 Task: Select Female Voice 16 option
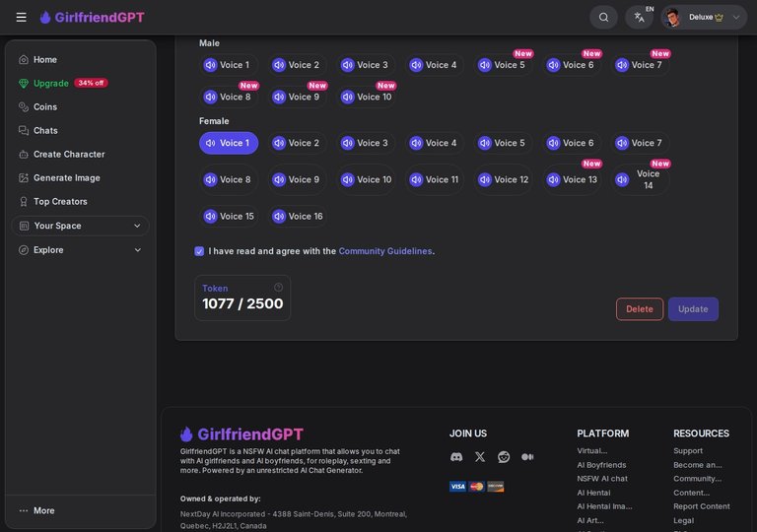click(x=297, y=217)
